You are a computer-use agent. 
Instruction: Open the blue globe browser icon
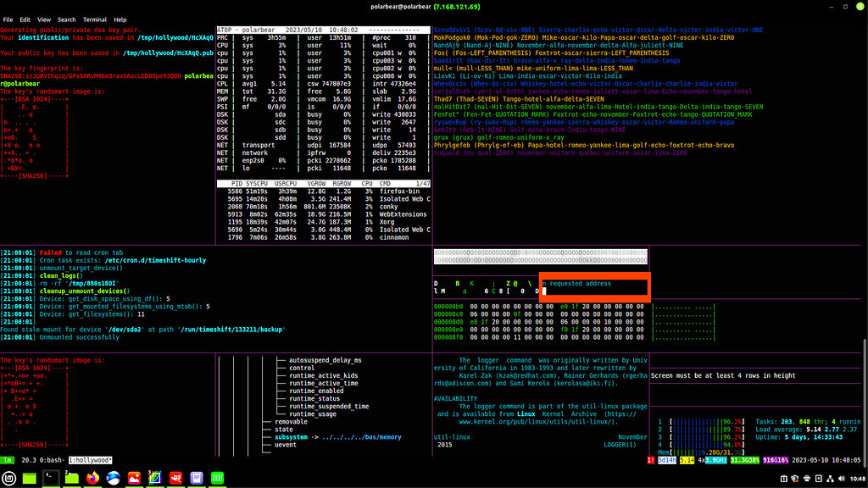pos(113,478)
